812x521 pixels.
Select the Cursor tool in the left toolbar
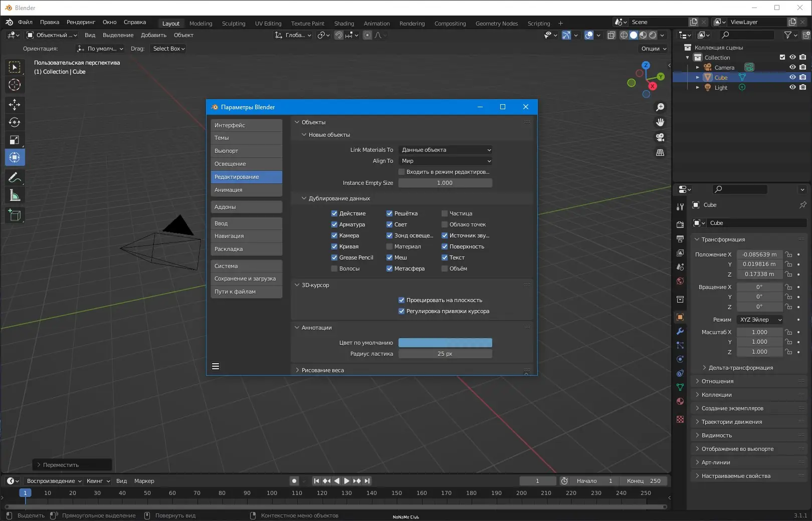(x=15, y=85)
